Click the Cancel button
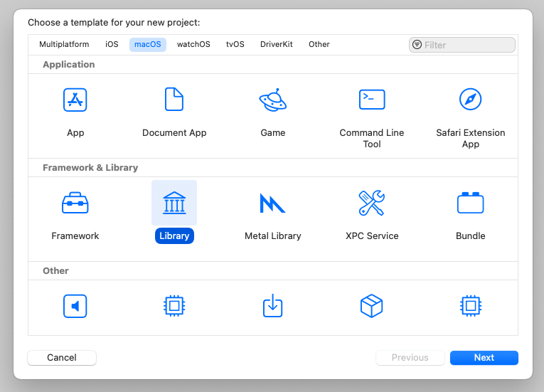 point(62,358)
